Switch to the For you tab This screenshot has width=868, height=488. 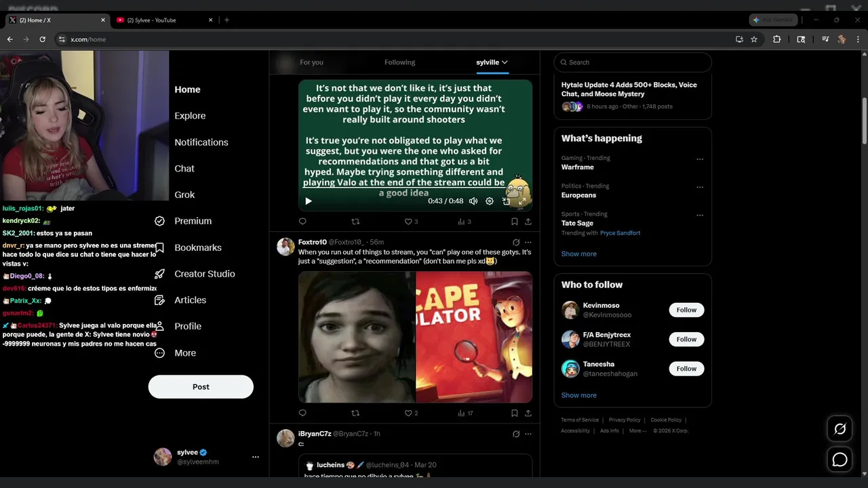311,62
